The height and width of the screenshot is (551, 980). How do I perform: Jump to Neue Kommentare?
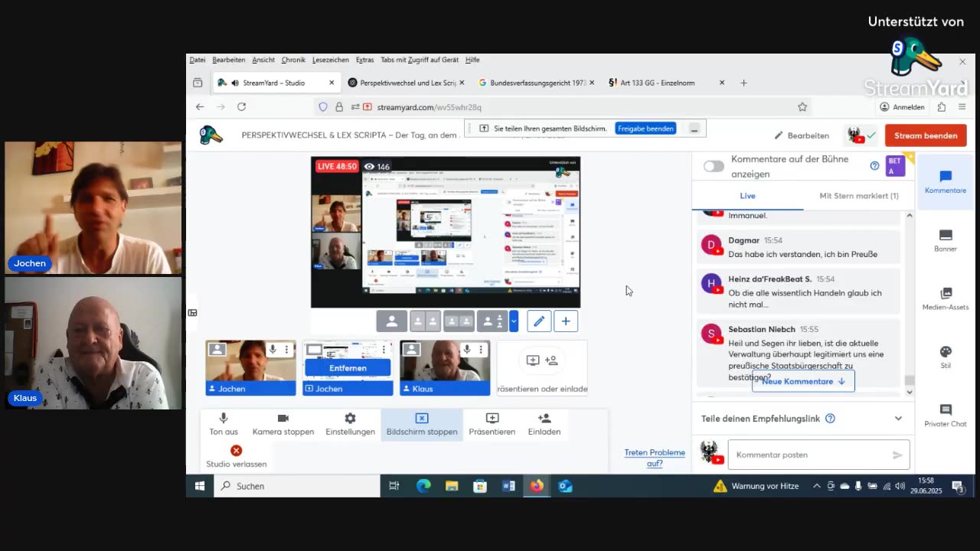point(803,381)
